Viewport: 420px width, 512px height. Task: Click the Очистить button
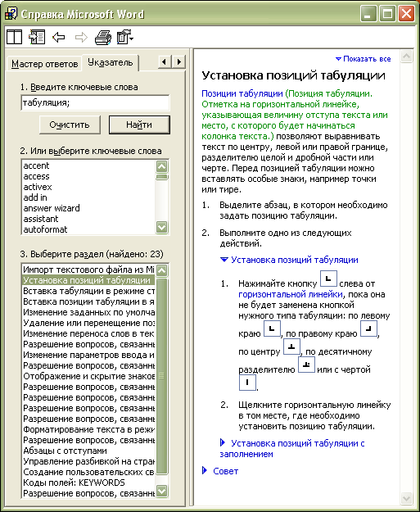70,125
